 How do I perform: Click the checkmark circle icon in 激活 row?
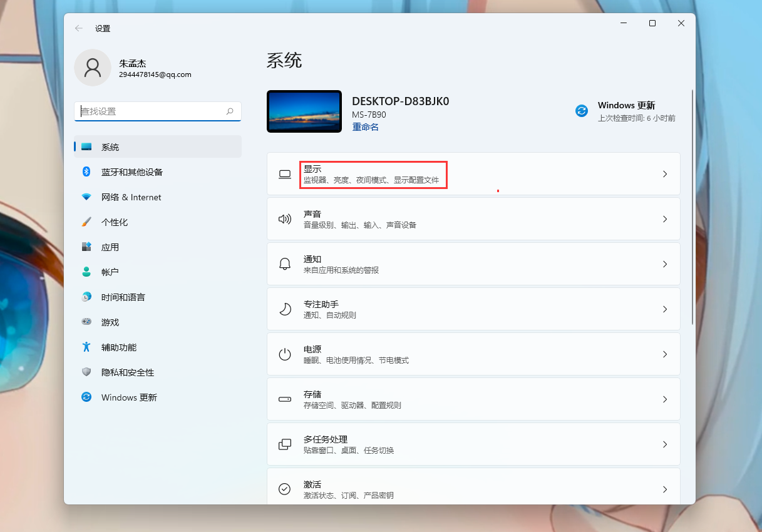(285, 489)
